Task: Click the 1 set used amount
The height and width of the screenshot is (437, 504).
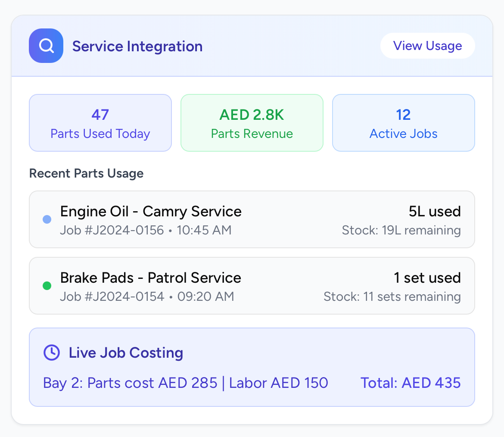Action: click(427, 278)
